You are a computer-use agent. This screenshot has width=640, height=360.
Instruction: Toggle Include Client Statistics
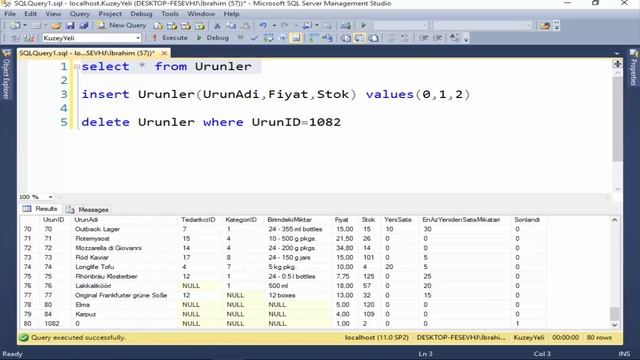(x=327, y=38)
